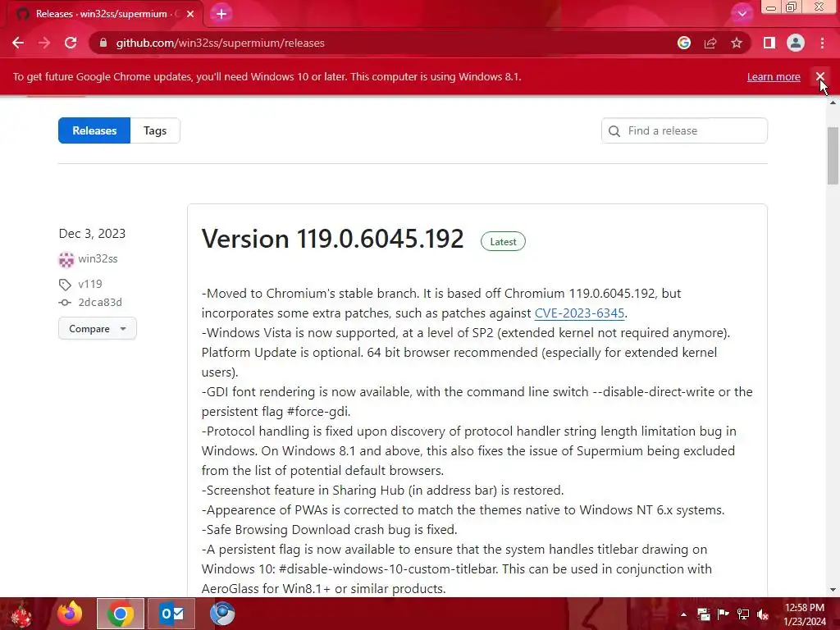Image resolution: width=840 pixels, height=630 pixels.
Task: View site information via the lock icon
Action: click(x=103, y=43)
